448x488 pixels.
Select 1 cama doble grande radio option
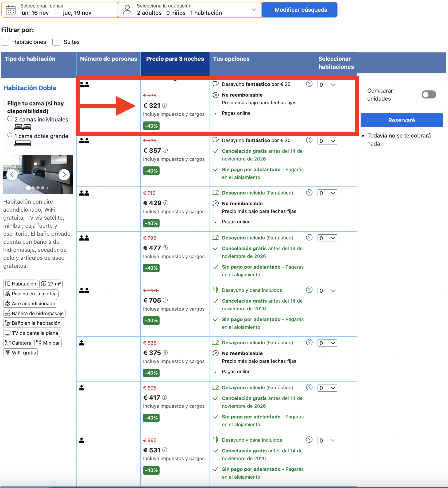(10, 135)
